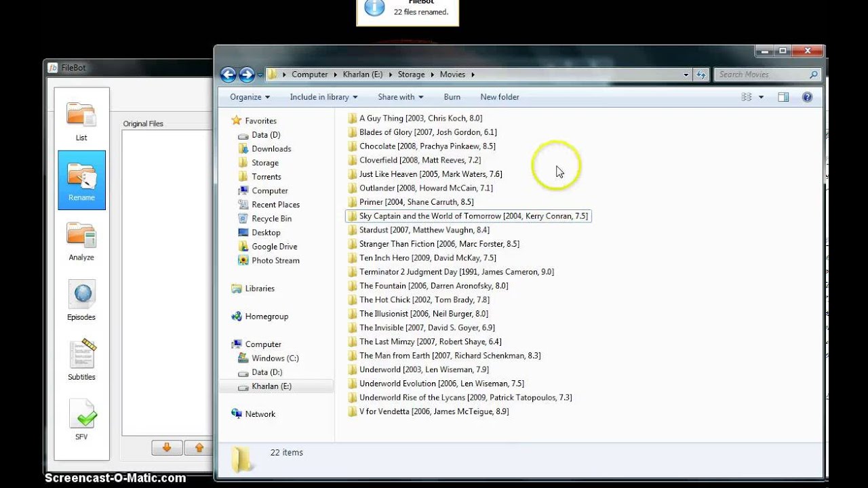Open Torrents folder in Favorites

(x=266, y=177)
